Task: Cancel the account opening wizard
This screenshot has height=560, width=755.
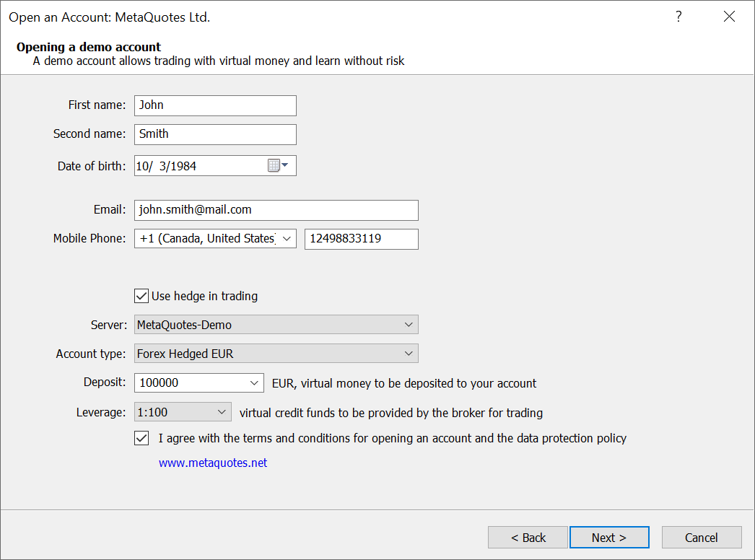Action: [x=701, y=537]
